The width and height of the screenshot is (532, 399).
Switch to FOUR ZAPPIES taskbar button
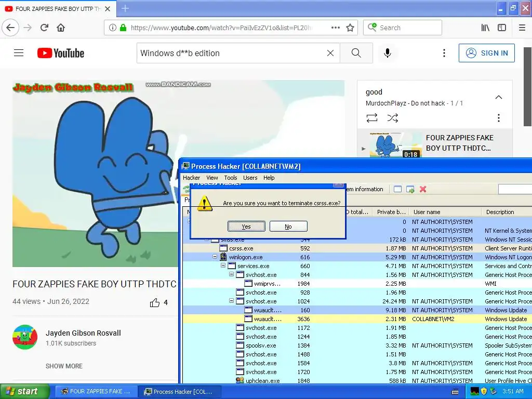(x=96, y=391)
